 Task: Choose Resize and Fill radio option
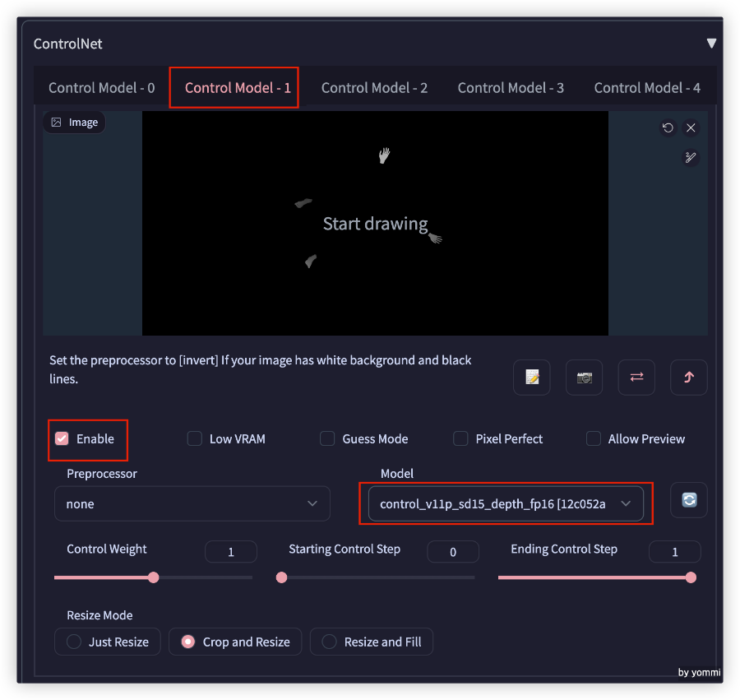[372, 642]
